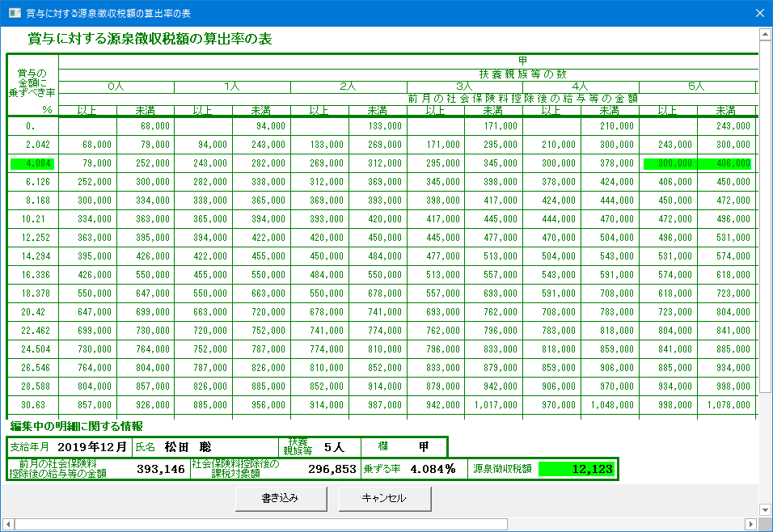773x532 pixels.
Task: Click the 2人 column header
Action: [348, 87]
